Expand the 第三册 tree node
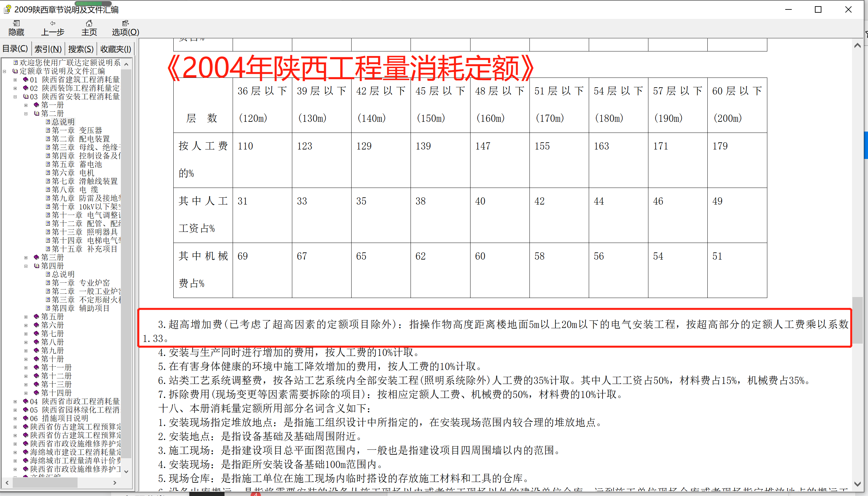Viewport: 868px width, 496px height. pos(26,258)
